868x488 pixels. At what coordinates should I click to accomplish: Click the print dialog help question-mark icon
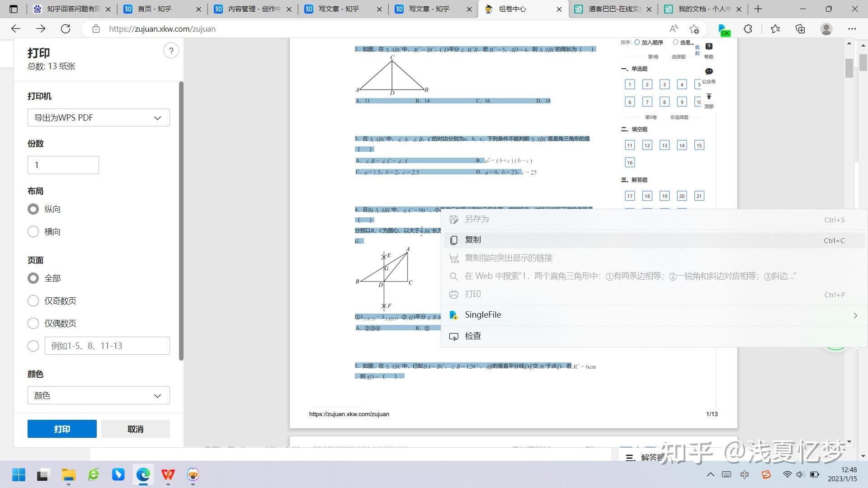click(171, 51)
